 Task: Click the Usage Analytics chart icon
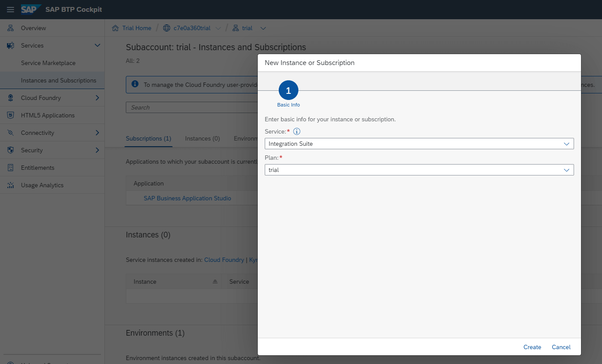click(x=10, y=185)
